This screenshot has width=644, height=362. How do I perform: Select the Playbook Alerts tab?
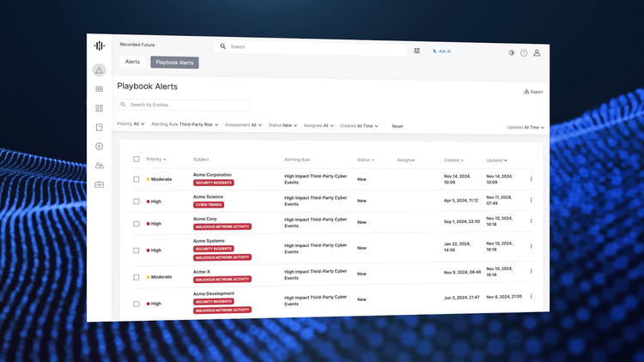point(174,63)
